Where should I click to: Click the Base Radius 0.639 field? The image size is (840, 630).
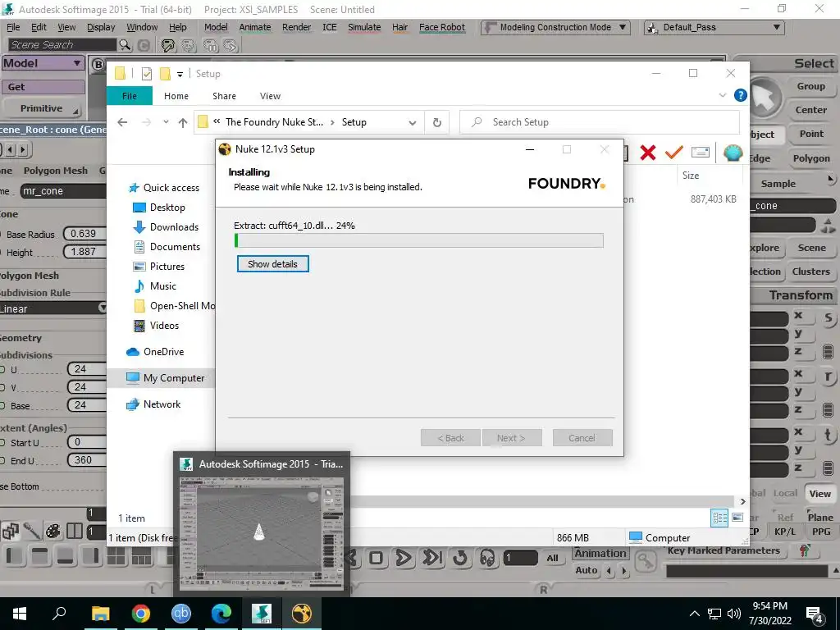pos(84,234)
